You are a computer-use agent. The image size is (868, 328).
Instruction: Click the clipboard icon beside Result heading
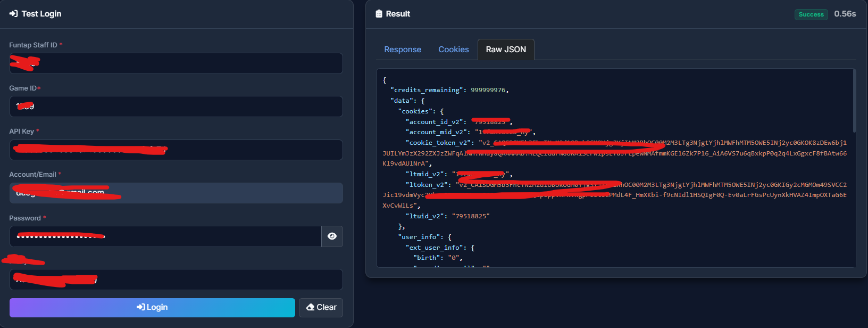point(379,14)
